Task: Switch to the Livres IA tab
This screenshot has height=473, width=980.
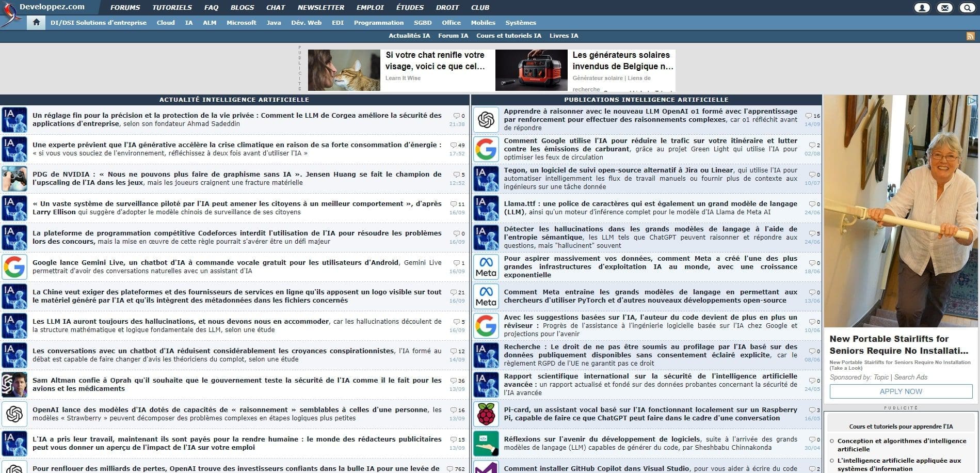Action: pyautogui.click(x=564, y=36)
